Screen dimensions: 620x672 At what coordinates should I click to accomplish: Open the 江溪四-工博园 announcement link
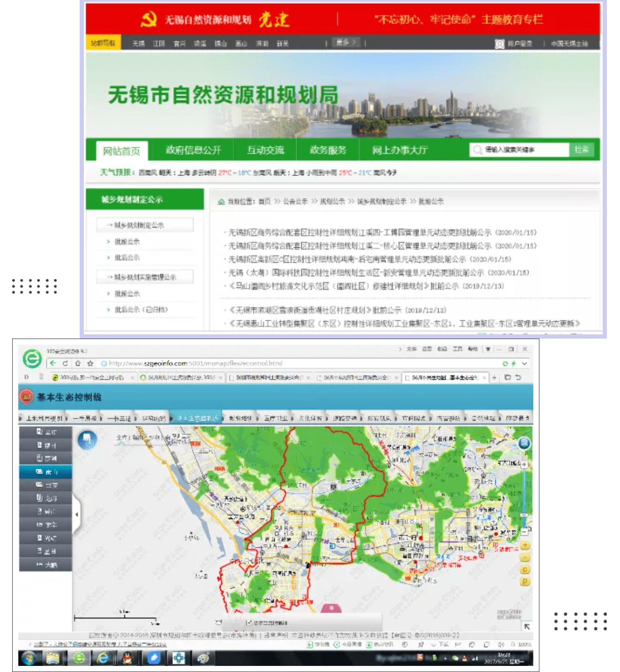tap(382, 232)
